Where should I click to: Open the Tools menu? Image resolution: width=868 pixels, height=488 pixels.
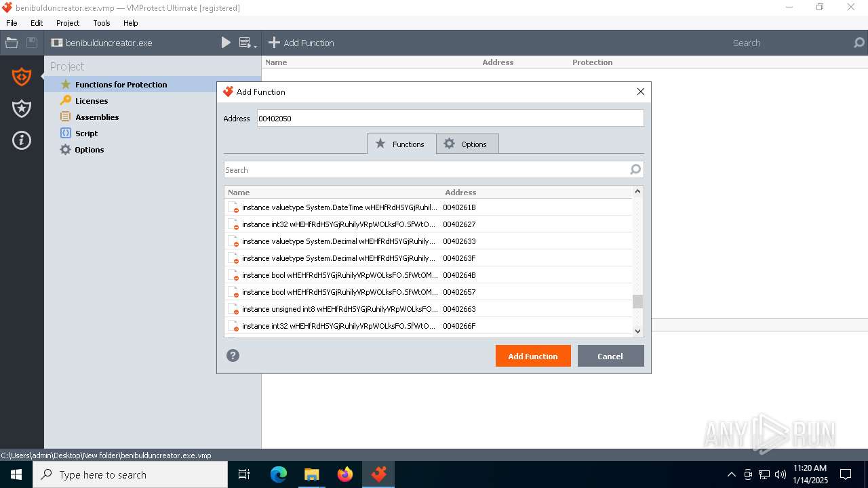[x=102, y=22]
